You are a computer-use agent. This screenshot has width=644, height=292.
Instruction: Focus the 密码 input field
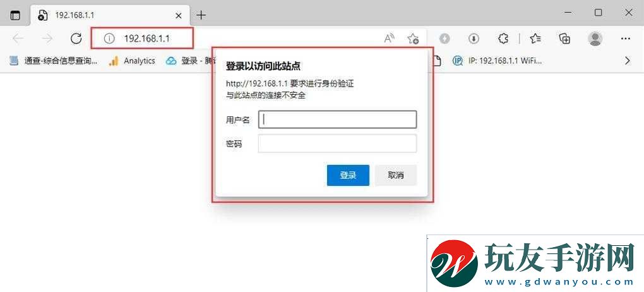click(337, 143)
